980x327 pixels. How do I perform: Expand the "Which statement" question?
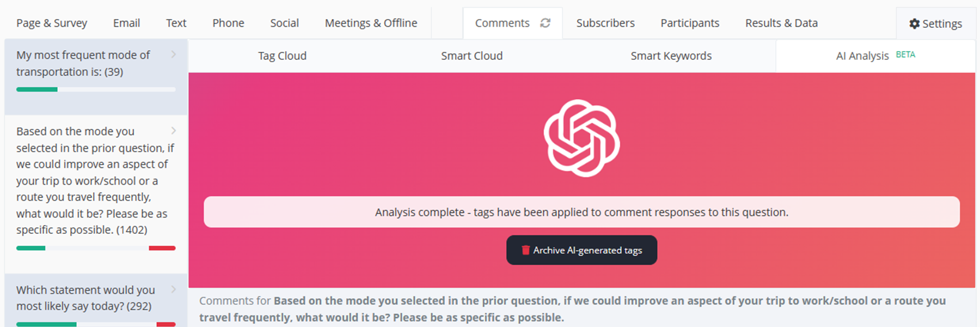click(173, 289)
